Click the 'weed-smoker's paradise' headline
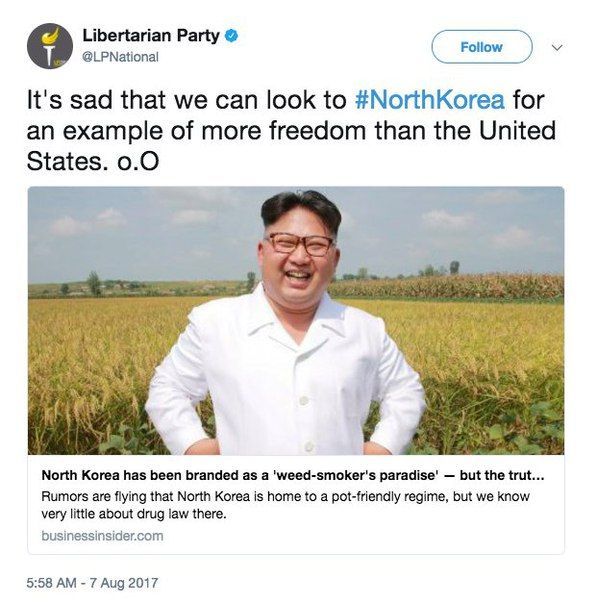The width and height of the screenshot is (597, 604). (x=293, y=475)
